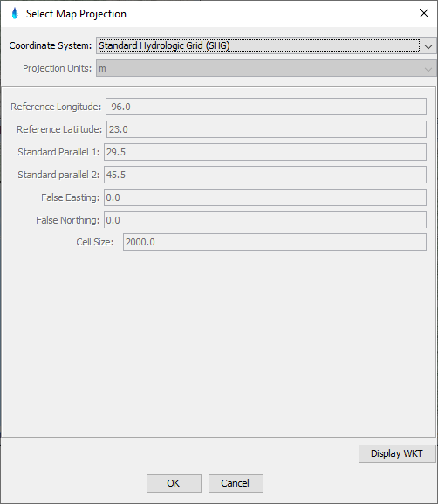Close the Select Map Projection dialog

424,13
